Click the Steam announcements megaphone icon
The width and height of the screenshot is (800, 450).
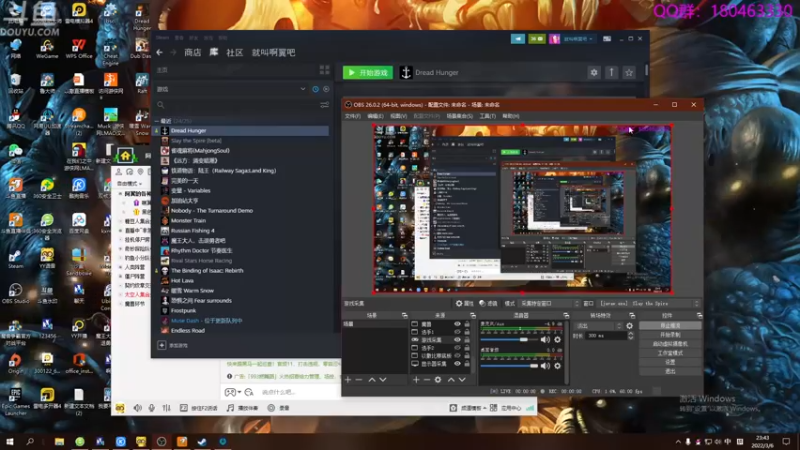[x=518, y=39]
